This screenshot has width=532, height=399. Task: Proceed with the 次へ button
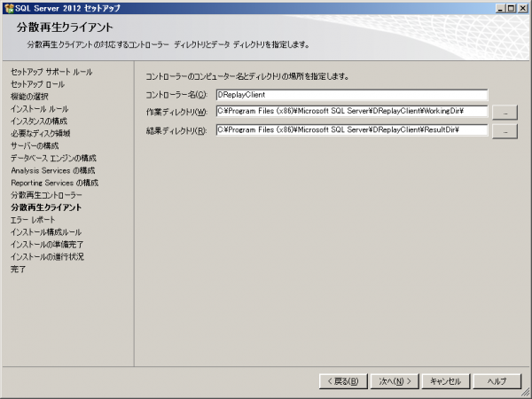[x=393, y=380]
